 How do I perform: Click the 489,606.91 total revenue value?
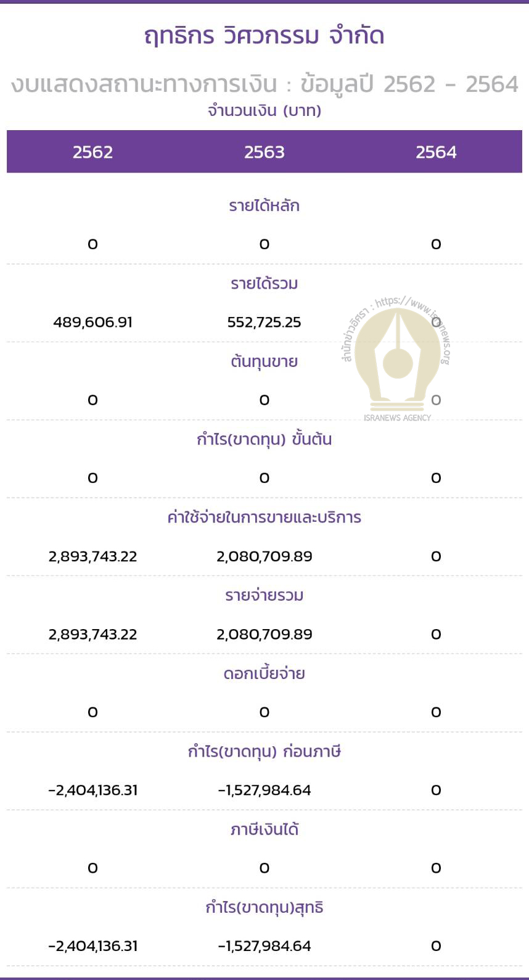92,322
